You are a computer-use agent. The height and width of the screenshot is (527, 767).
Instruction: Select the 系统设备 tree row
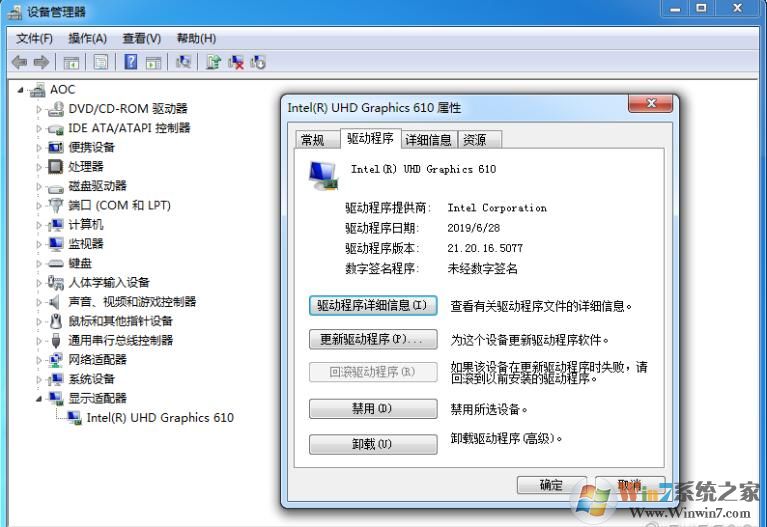(x=91, y=379)
